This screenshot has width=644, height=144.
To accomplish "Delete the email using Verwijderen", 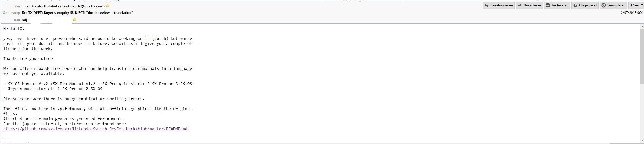I will click(613, 5).
